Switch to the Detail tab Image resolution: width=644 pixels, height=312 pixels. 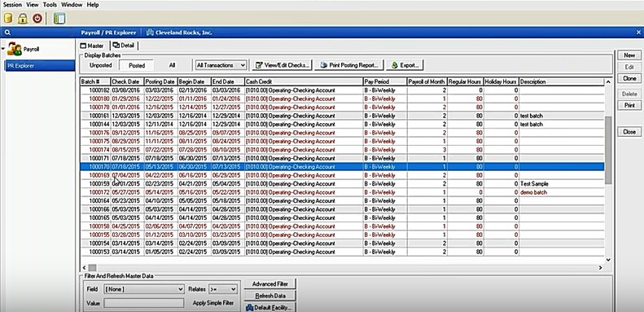pos(124,46)
